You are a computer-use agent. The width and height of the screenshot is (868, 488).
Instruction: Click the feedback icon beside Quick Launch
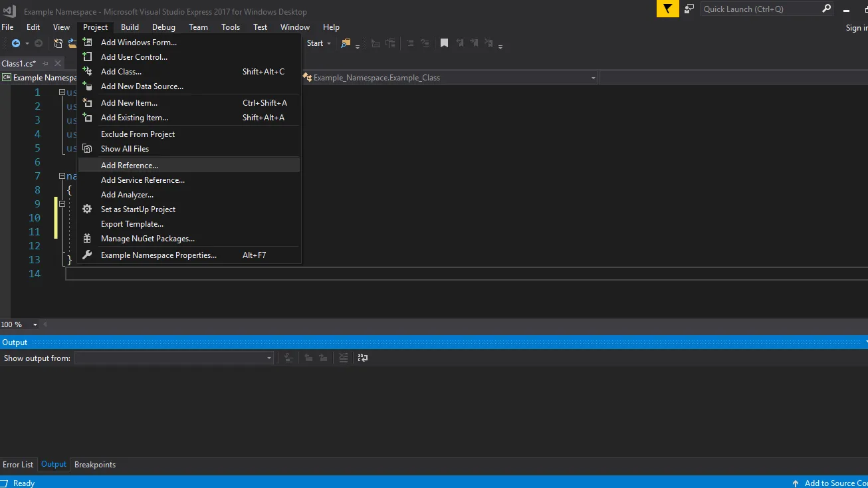click(689, 9)
